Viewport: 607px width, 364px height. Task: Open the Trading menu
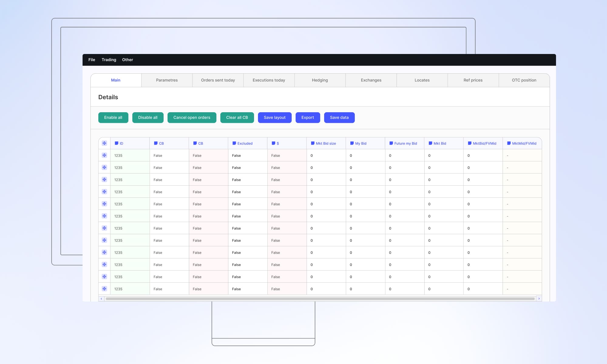coord(109,60)
